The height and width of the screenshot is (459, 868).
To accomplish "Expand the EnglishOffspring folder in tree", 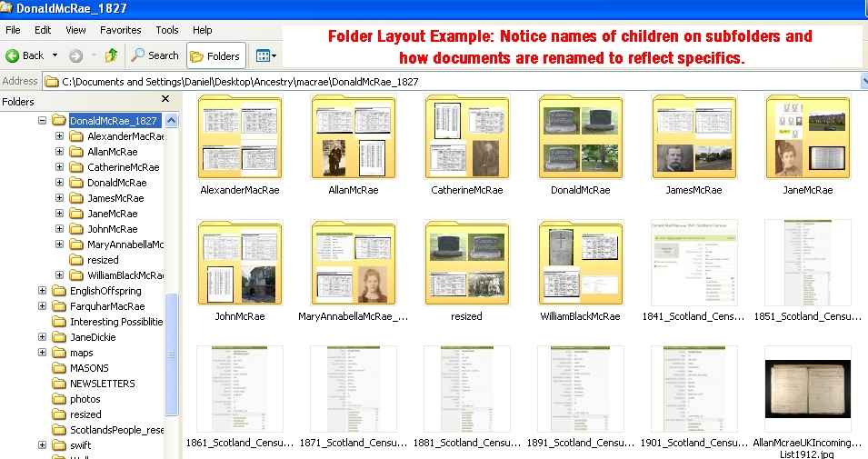I will pos(43,291).
